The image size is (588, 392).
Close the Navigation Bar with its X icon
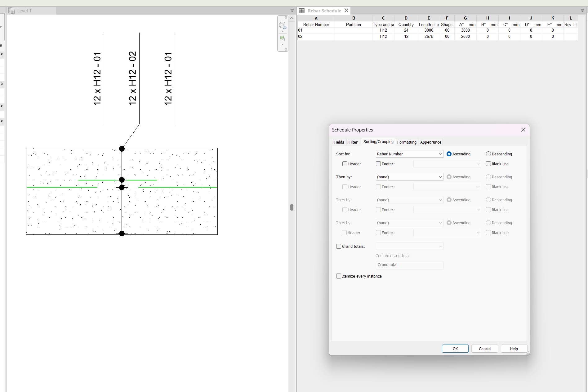click(286, 17)
